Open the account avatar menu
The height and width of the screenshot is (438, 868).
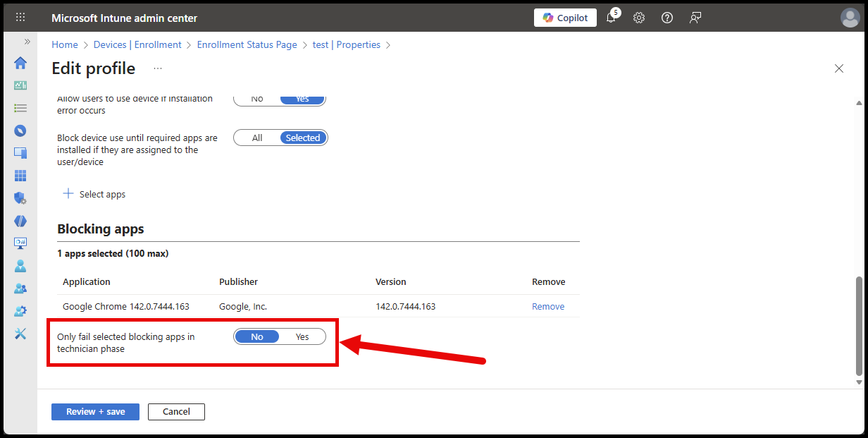coord(850,18)
